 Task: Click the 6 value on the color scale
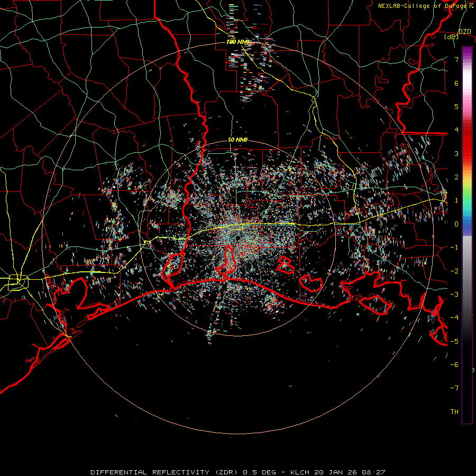(x=456, y=83)
